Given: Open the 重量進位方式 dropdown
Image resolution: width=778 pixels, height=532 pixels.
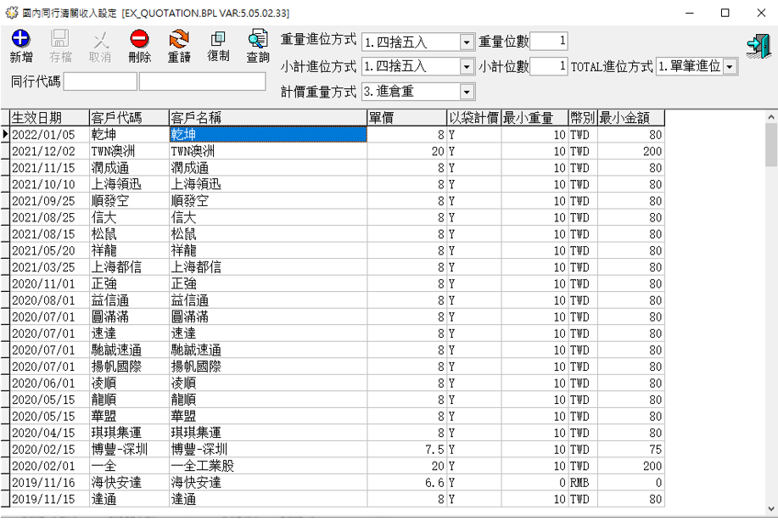Looking at the screenshot, I should [x=467, y=42].
